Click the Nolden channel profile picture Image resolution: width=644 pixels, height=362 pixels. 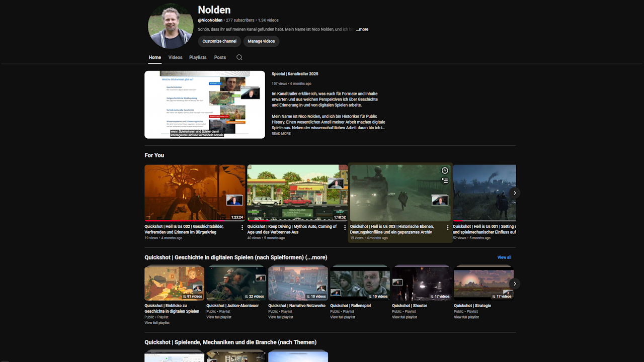point(171,26)
